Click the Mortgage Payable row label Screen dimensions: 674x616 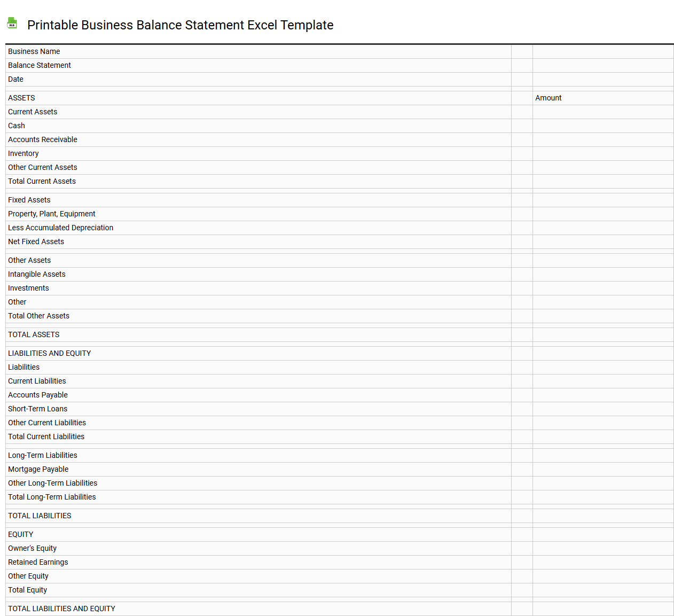[x=38, y=469]
